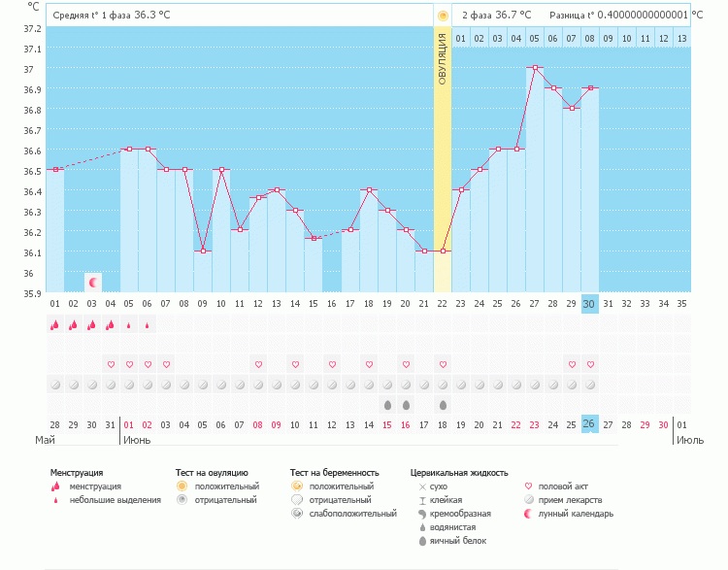
Task: Click the "лунный календарь" legend icon
Action: pos(528,513)
